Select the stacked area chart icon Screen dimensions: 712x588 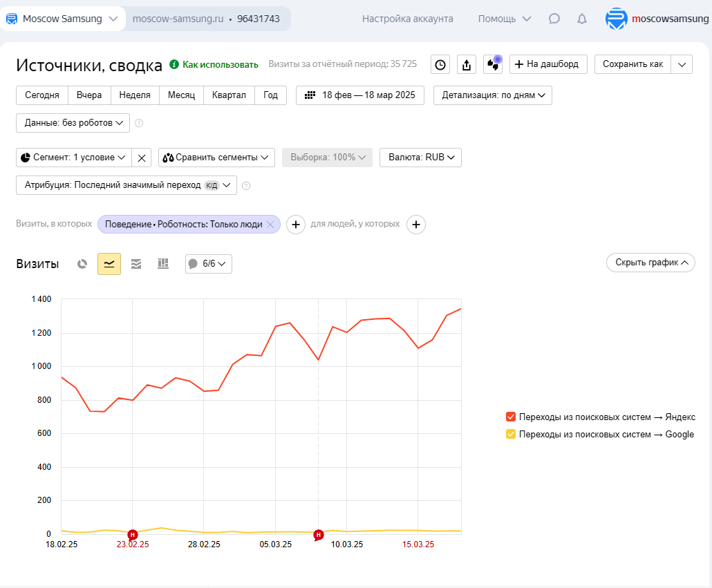[136, 264]
